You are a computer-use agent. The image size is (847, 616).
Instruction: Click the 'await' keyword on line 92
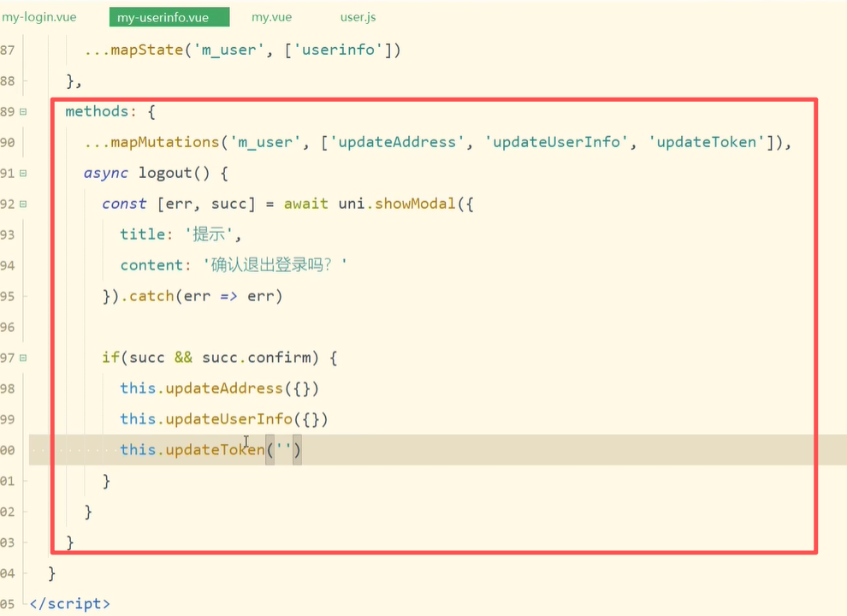point(305,204)
